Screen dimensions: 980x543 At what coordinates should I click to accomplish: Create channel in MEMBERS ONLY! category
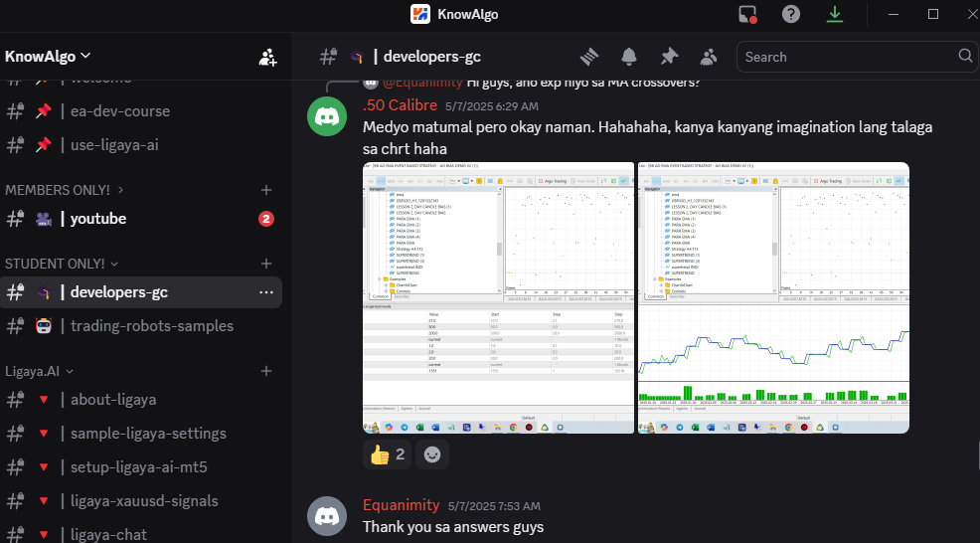[266, 190]
